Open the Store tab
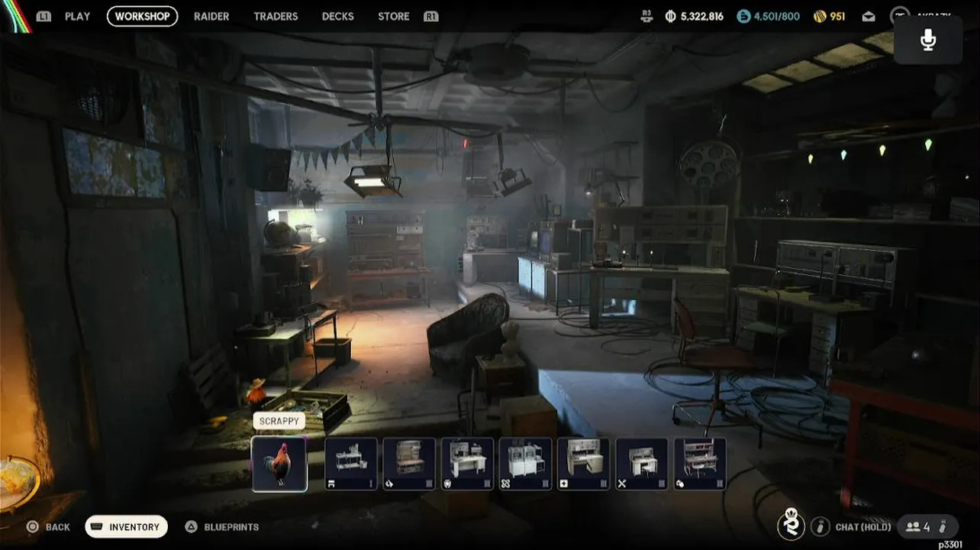 (394, 16)
